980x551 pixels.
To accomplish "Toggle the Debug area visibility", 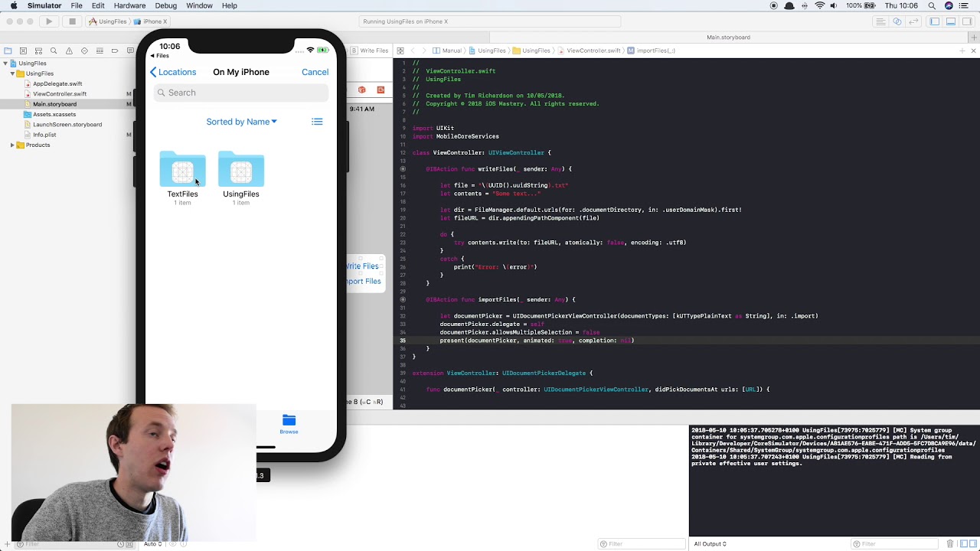I will (x=951, y=21).
